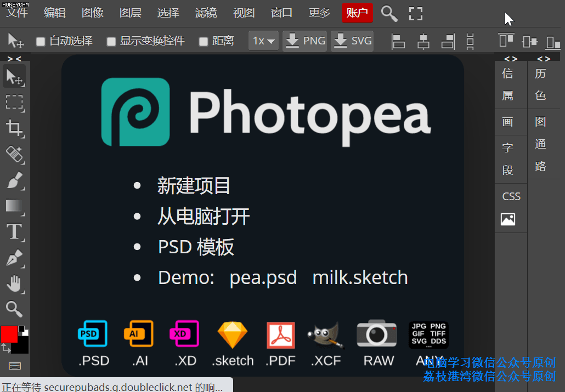
Task: Click the PNG export button
Action: pyautogui.click(x=304, y=41)
